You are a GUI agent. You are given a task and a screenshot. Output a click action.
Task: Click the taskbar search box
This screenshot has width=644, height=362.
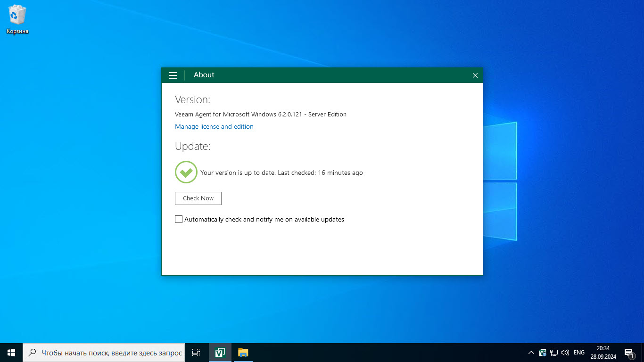(104, 353)
